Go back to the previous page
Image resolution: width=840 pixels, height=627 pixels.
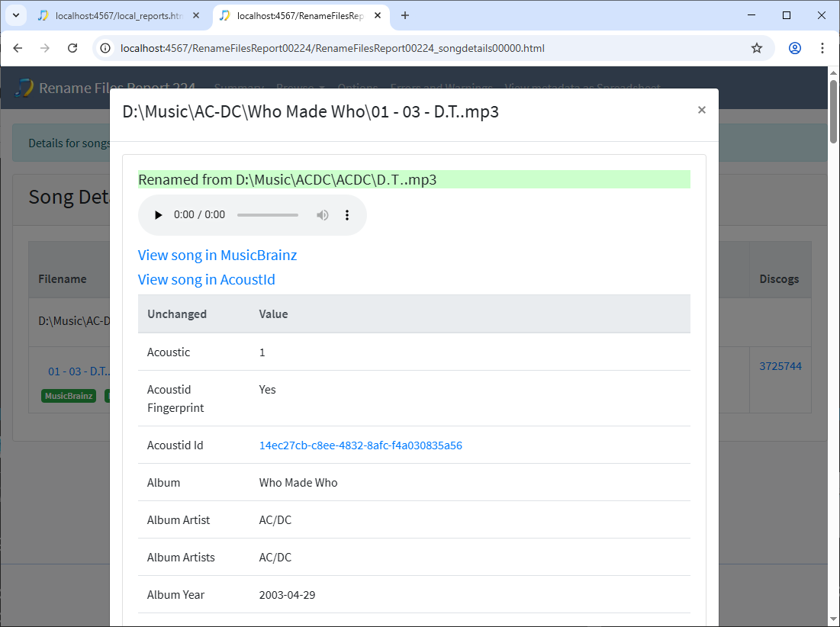click(x=18, y=48)
